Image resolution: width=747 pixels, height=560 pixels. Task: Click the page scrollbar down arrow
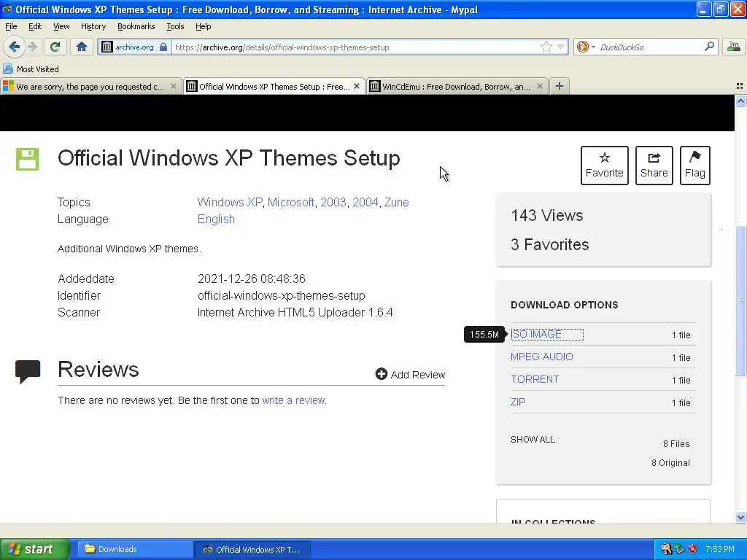click(740, 517)
